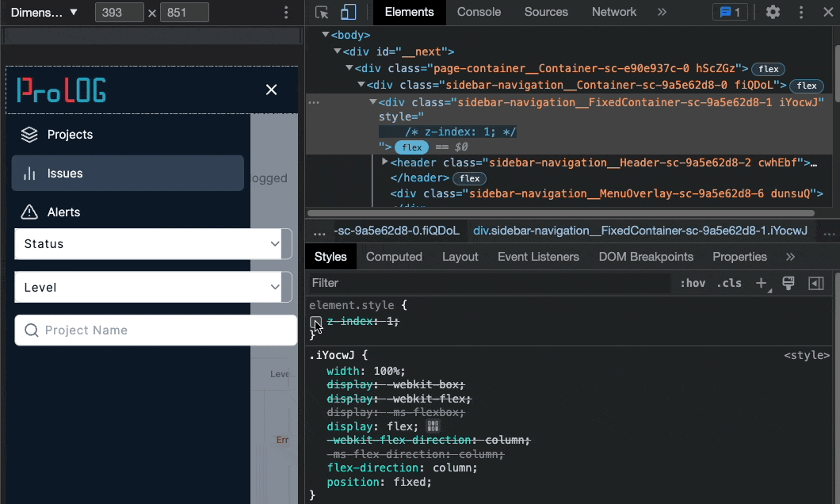Screen dimensions: 840x504
Task: Open the Status dropdown
Action: tap(147, 244)
